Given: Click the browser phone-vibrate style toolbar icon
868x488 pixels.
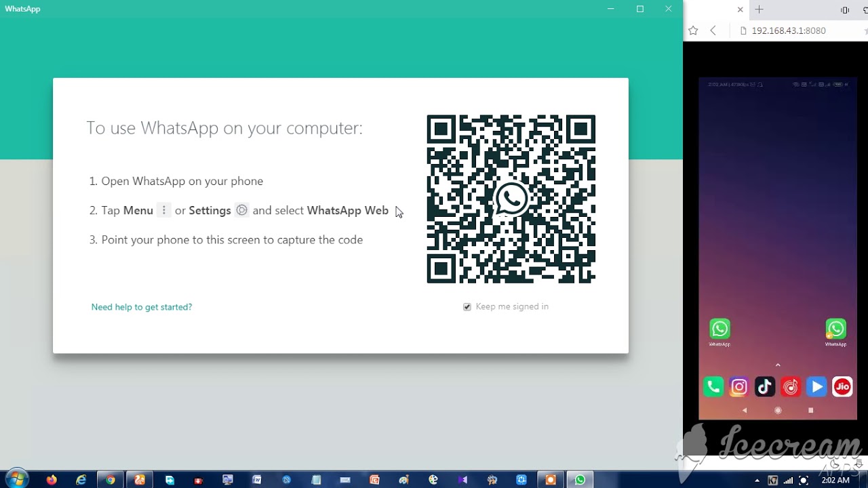Looking at the screenshot, I should point(845,9).
